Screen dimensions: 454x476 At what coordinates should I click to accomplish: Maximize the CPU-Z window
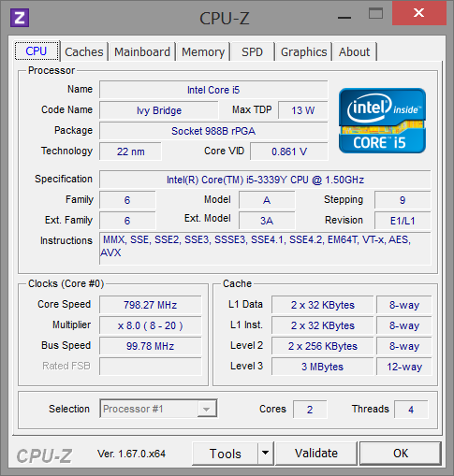click(375, 14)
